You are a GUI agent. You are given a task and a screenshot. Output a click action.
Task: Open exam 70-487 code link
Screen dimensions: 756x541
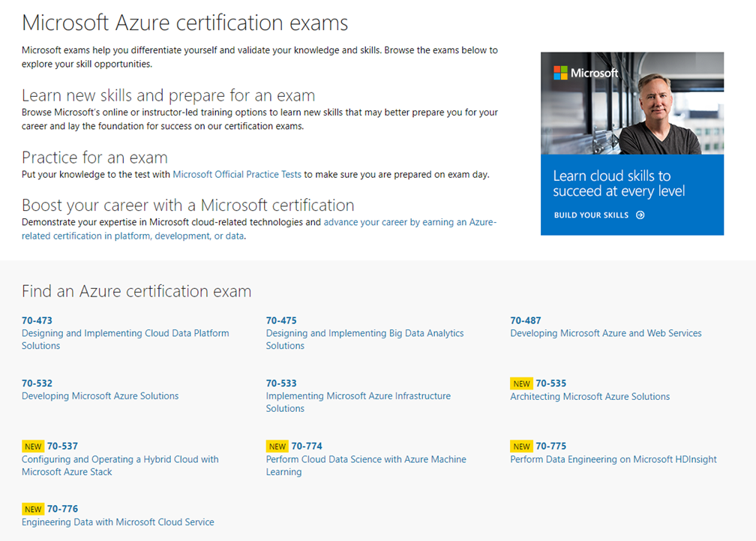(x=526, y=320)
